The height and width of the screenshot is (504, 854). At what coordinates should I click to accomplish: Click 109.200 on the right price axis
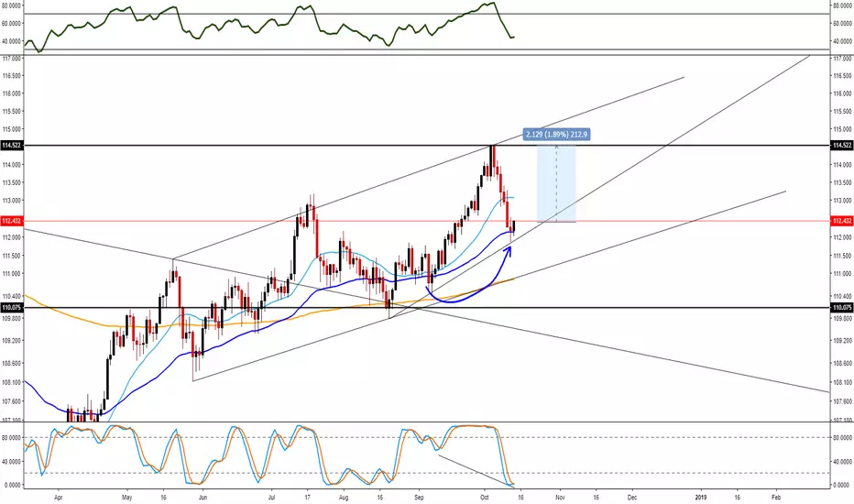pos(842,340)
